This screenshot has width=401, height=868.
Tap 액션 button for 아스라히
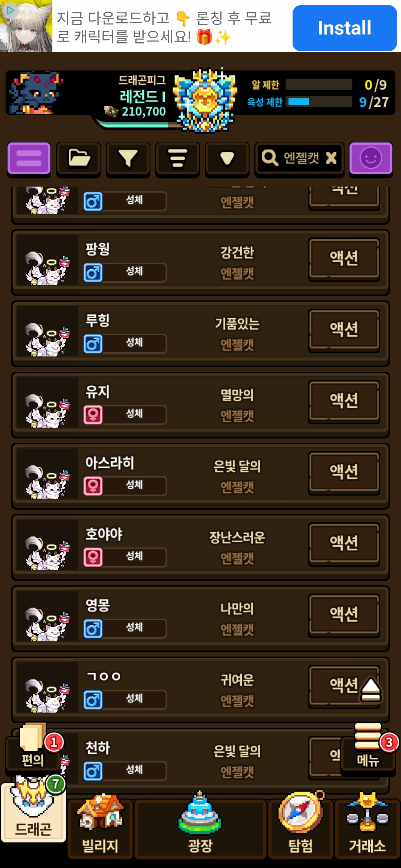pyautogui.click(x=344, y=472)
